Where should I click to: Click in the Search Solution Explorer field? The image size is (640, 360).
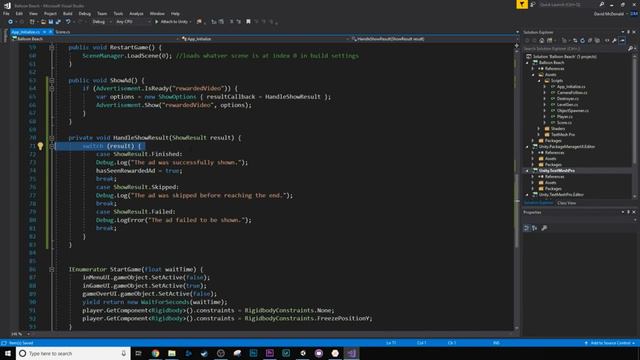click(x=576, y=49)
